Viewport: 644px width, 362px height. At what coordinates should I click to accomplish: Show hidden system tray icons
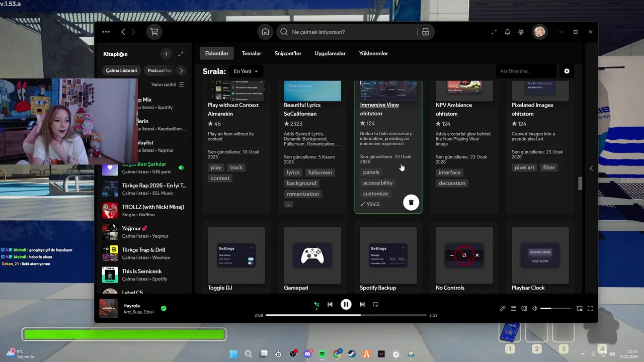point(583,354)
